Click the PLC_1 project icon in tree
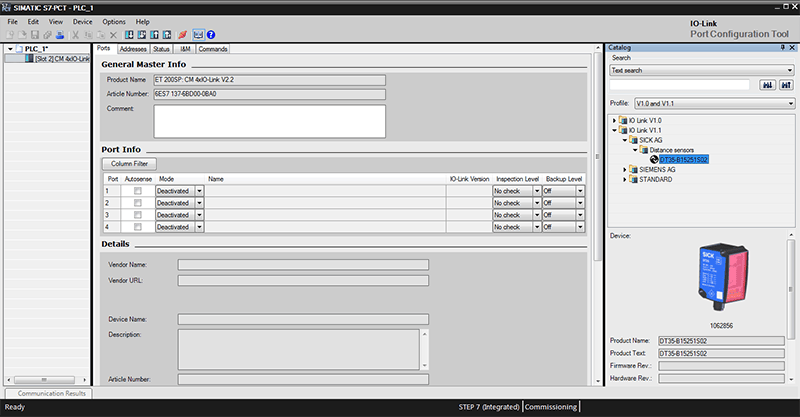Viewport: 800px width, 417px height. point(19,49)
